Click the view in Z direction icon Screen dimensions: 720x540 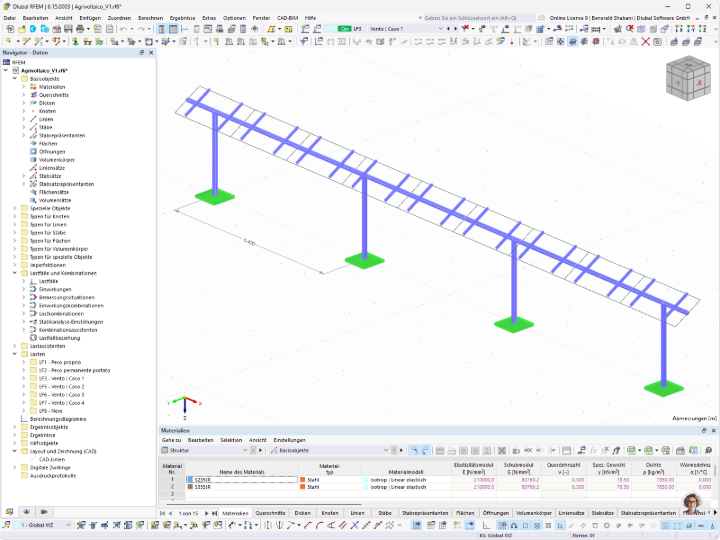[x=702, y=29]
